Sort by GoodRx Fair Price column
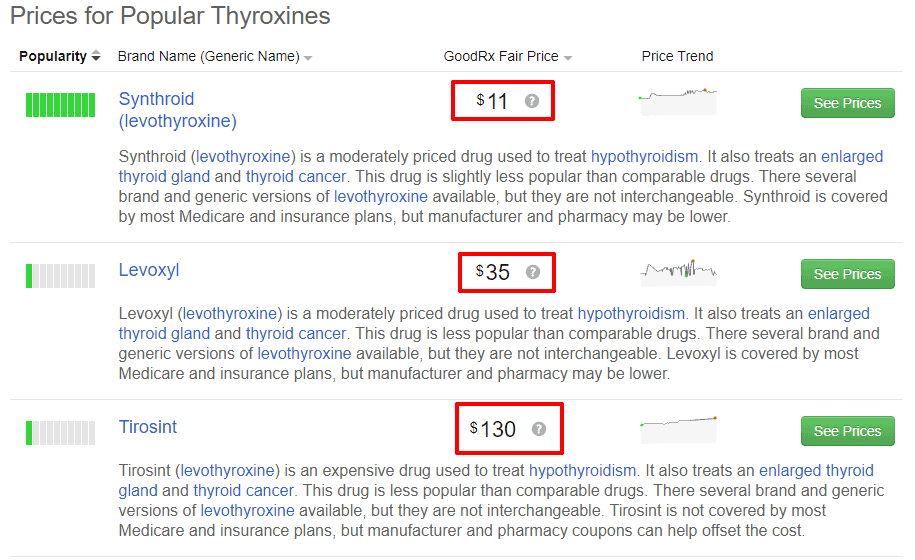The image size is (915, 560). click(x=508, y=57)
